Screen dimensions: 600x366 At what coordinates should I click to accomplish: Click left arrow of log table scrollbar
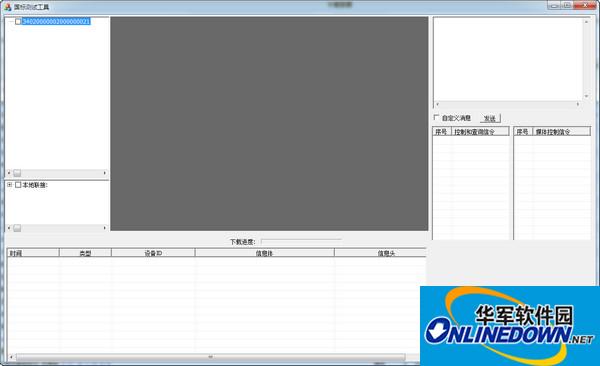point(11,357)
